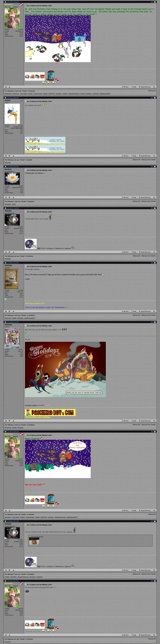This screenshot has height=644, width=160.
Task: Click the ribbon icon under luckydog's stats in post #35
Action: coord(5,236)
